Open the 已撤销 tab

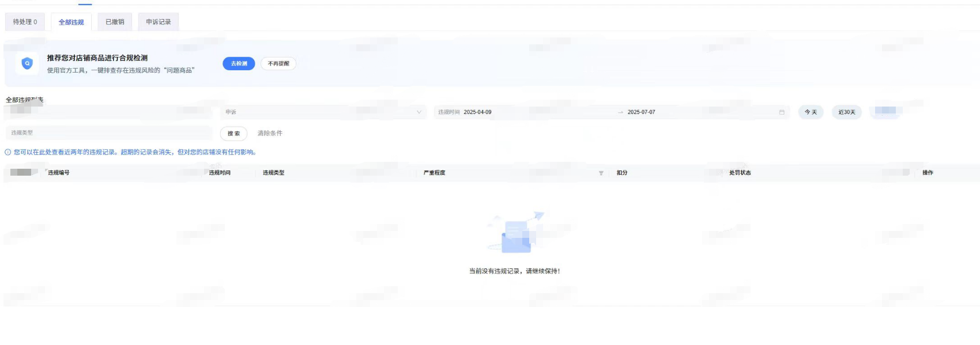click(115, 22)
